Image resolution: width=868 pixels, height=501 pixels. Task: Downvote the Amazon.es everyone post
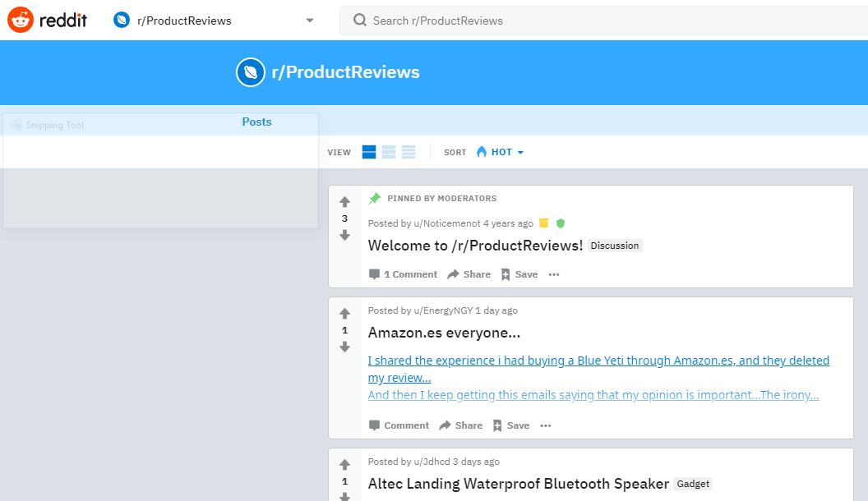click(345, 347)
